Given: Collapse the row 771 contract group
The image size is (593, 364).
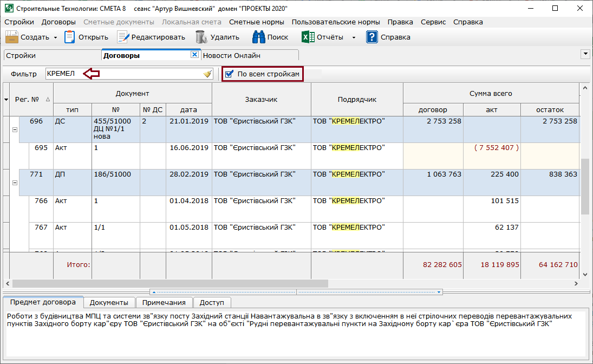Looking at the screenshot, I should 15,183.
